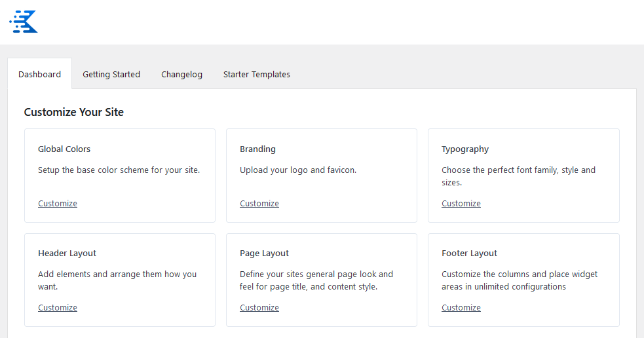This screenshot has height=338, width=644.
Task: Click text 'Setup the base color scheme'
Action: click(93, 170)
